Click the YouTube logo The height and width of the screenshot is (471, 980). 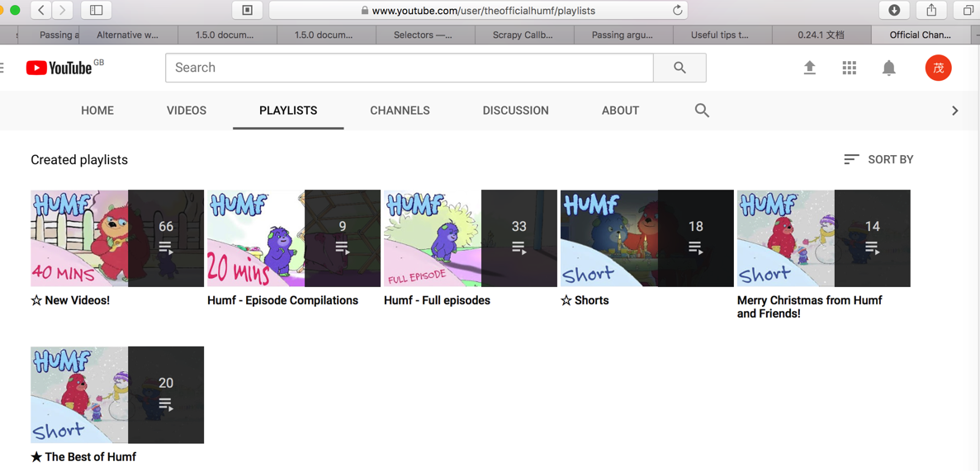pos(59,68)
